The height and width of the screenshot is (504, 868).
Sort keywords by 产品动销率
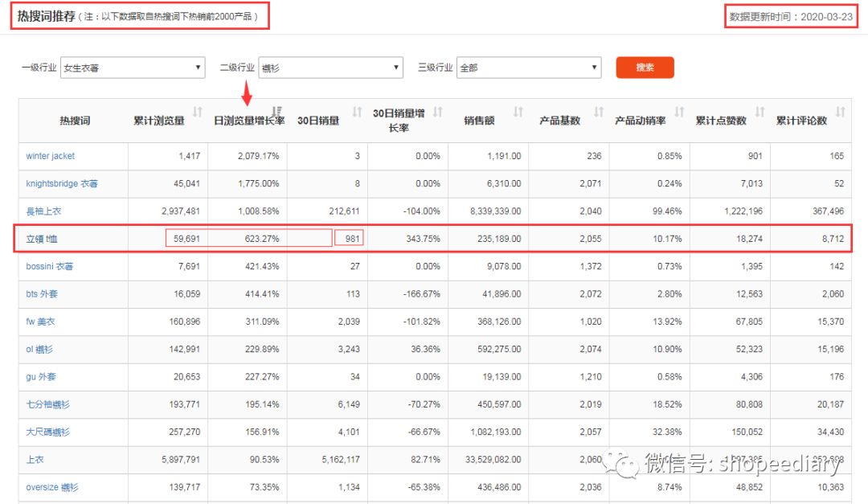tap(678, 113)
